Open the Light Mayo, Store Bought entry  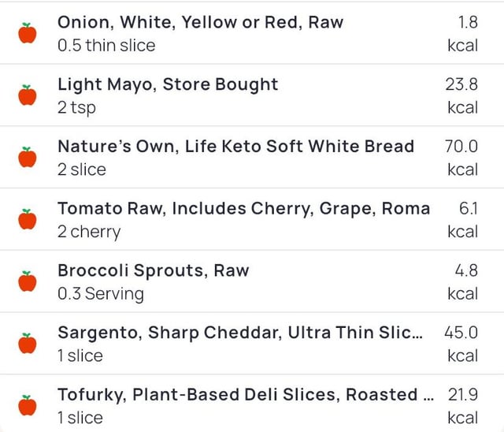tap(168, 84)
